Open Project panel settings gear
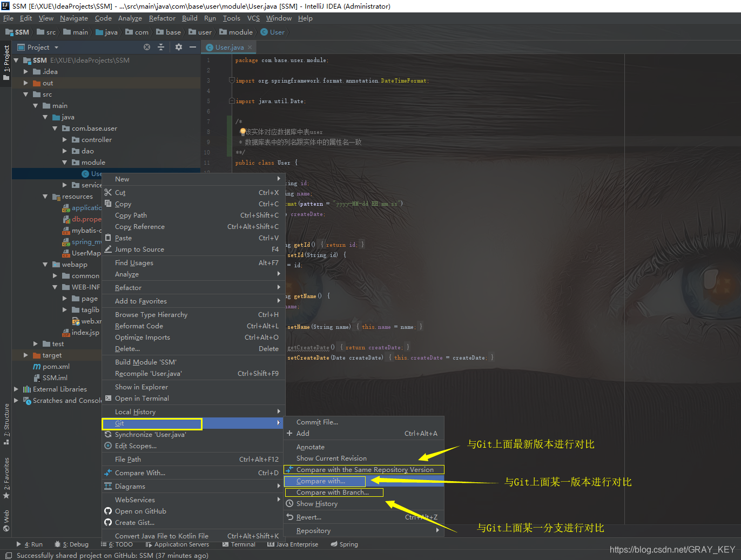Viewport: 741px width, 560px height. (179, 47)
